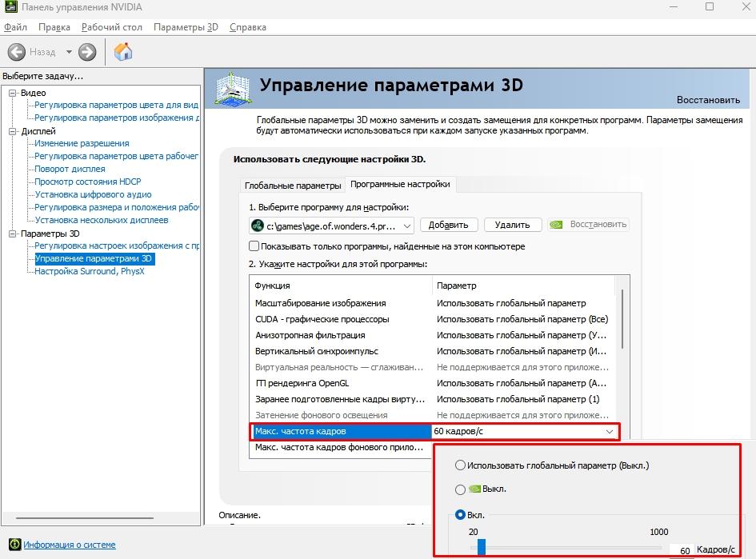Open the 60 кадров/с dropdown
This screenshot has height=559, width=756.
[x=610, y=432]
